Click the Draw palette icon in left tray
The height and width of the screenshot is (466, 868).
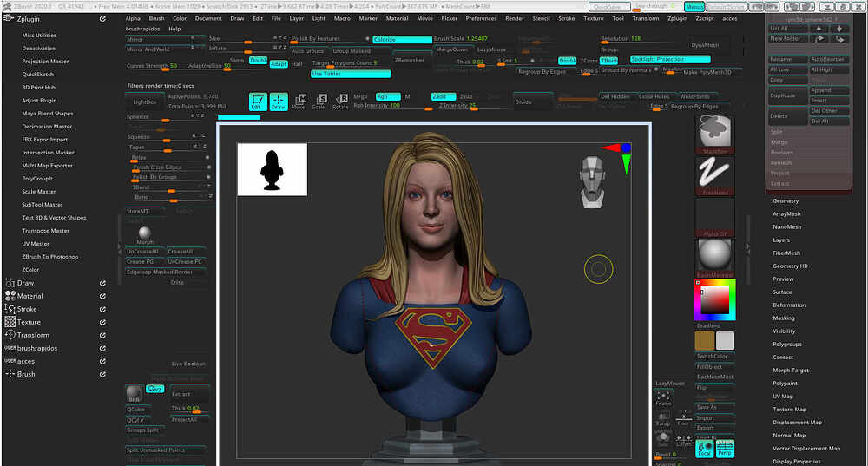pyautogui.click(x=10, y=283)
